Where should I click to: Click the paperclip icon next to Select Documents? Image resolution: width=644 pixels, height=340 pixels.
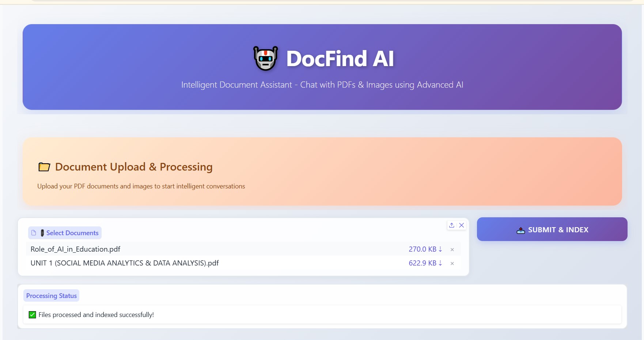point(43,233)
